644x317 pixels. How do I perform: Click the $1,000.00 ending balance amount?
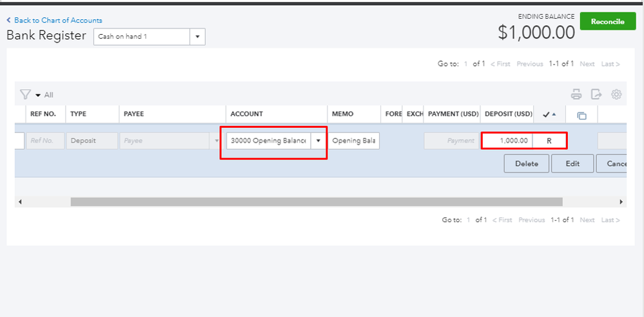(536, 32)
